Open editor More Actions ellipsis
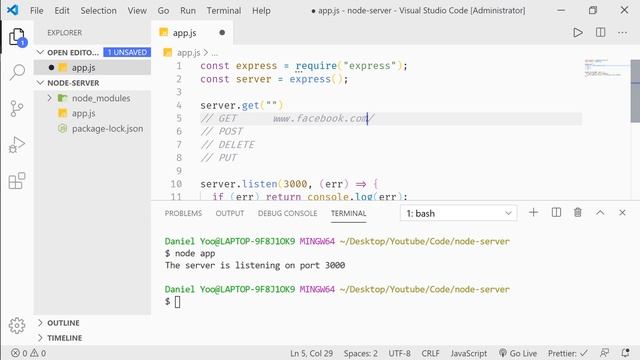 pos(622,33)
